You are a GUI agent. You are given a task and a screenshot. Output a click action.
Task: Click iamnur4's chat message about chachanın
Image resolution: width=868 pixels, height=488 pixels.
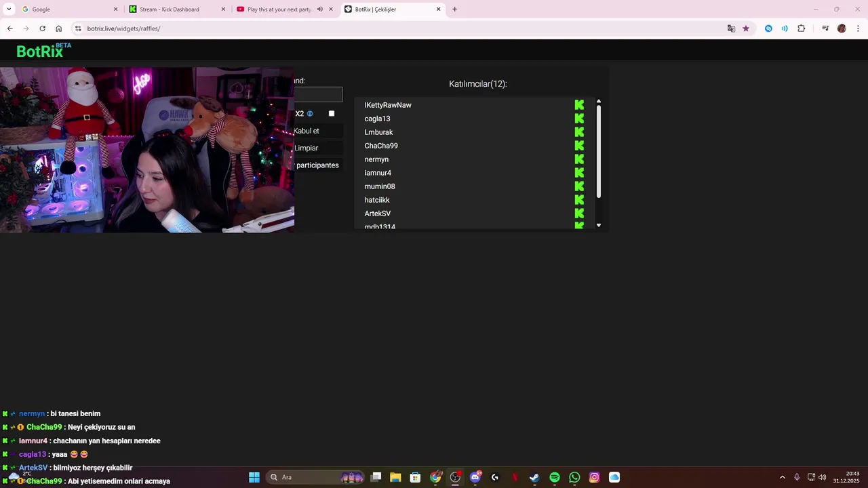pyautogui.click(x=107, y=441)
